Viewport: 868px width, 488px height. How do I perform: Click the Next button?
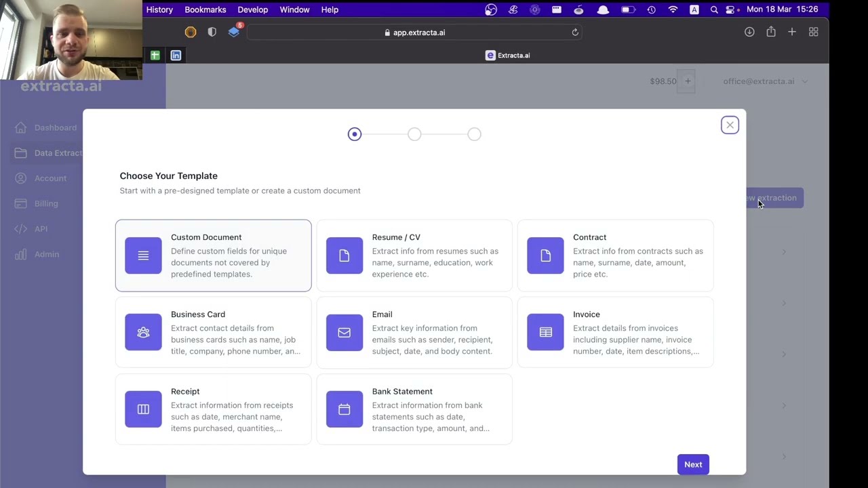[x=693, y=464]
